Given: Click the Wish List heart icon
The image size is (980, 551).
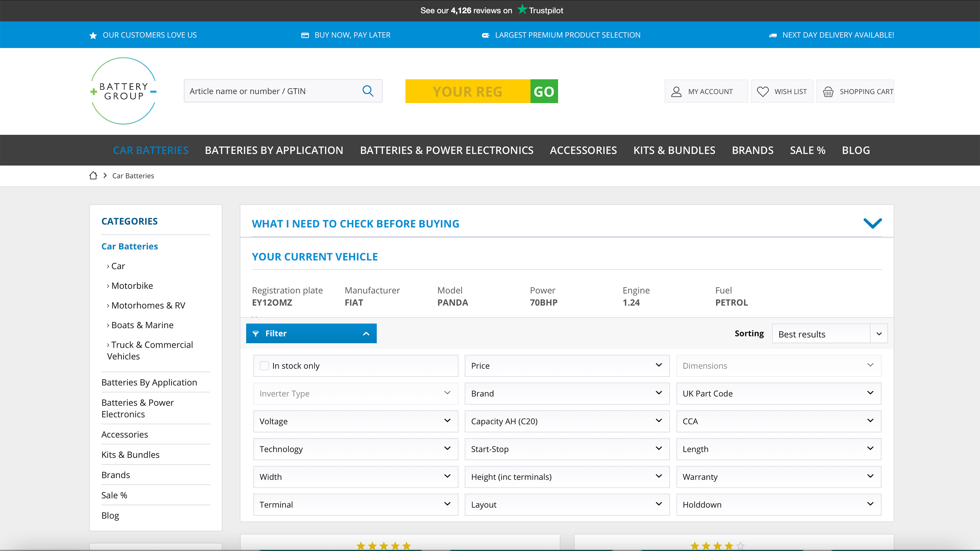Looking at the screenshot, I should [762, 92].
